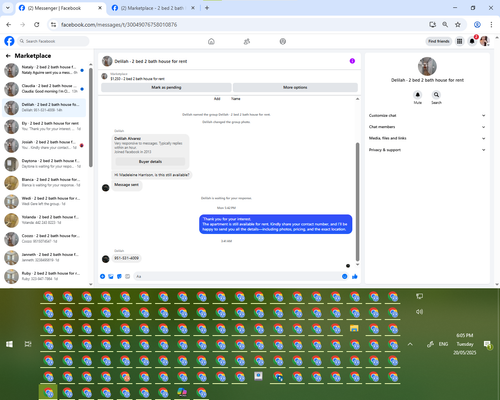This screenshot has height=400, width=500.
Task: Open the Friends icon in top navigation
Action: point(247,41)
